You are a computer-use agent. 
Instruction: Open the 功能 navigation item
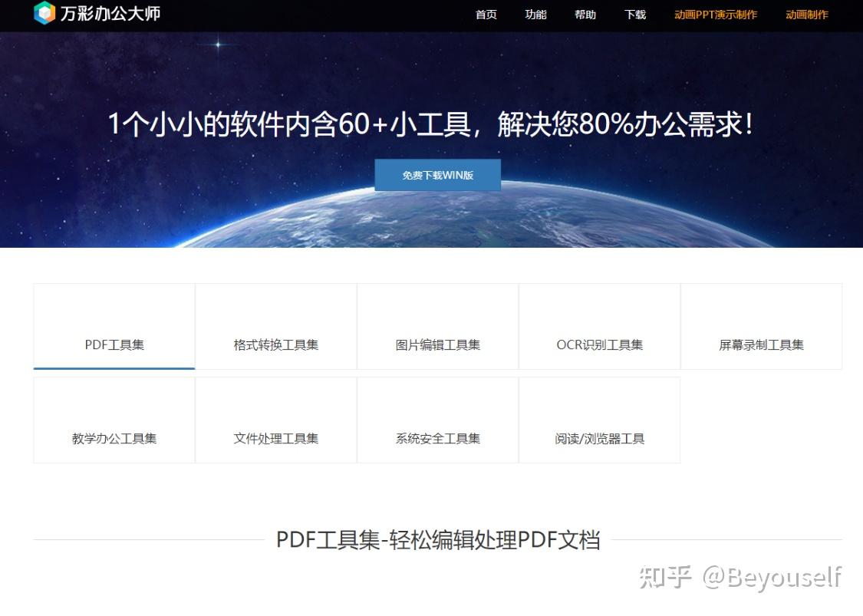point(535,15)
